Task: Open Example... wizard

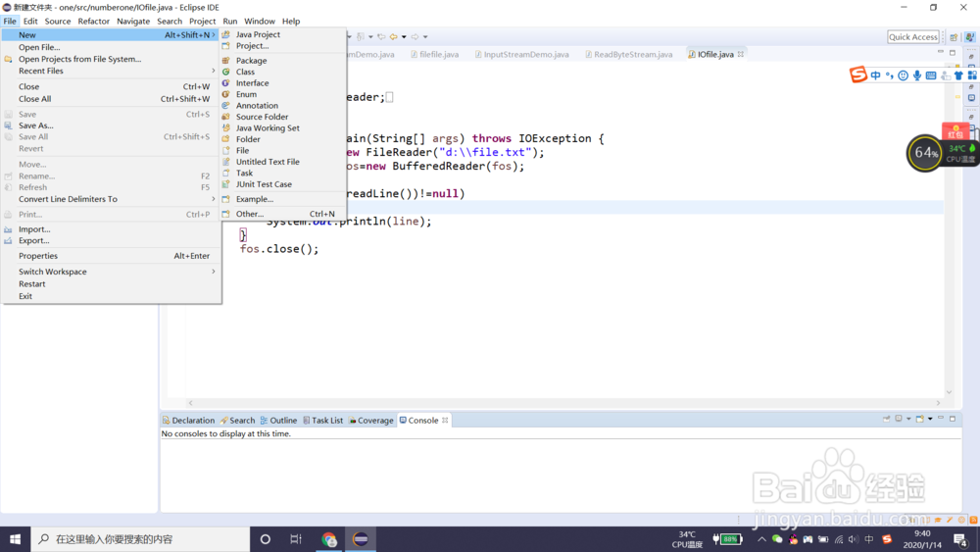Action: 283,199
